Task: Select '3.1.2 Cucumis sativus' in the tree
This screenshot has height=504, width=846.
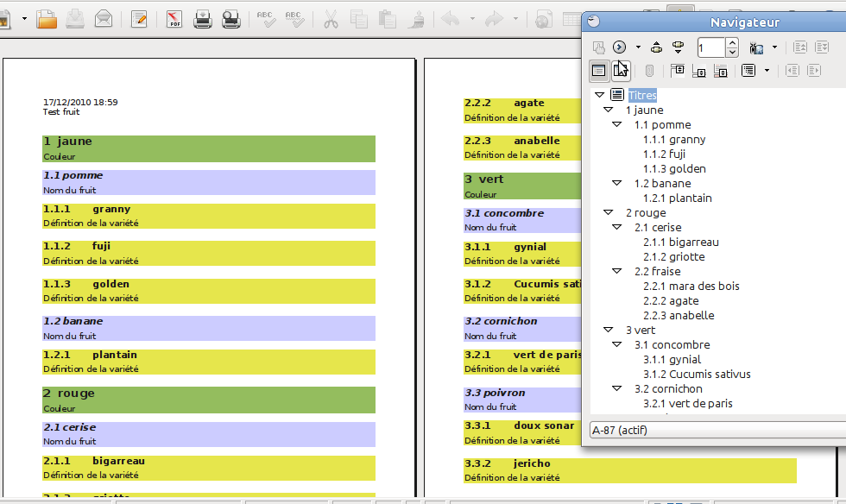Action: coord(697,374)
